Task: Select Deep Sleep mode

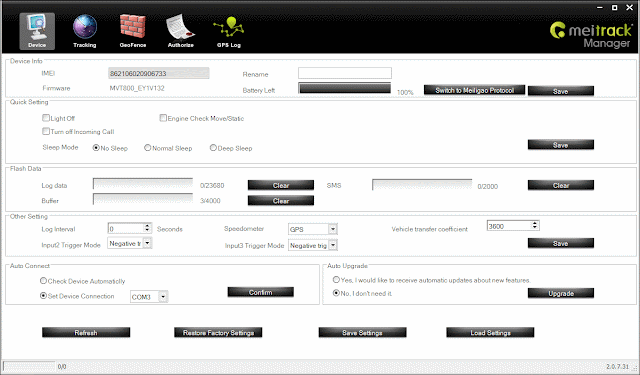Action: [x=213, y=148]
